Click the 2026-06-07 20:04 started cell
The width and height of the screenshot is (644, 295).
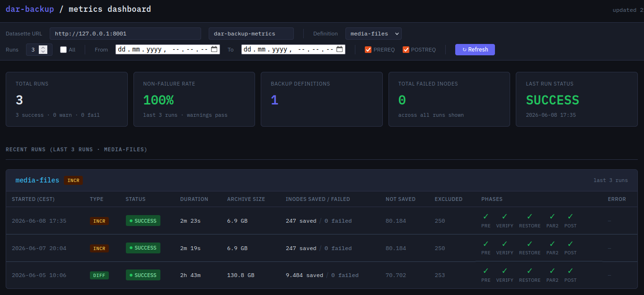39,248
